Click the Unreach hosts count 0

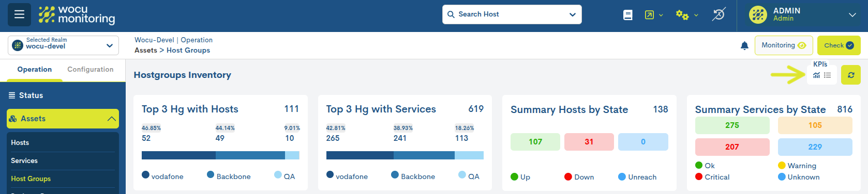[643, 142]
